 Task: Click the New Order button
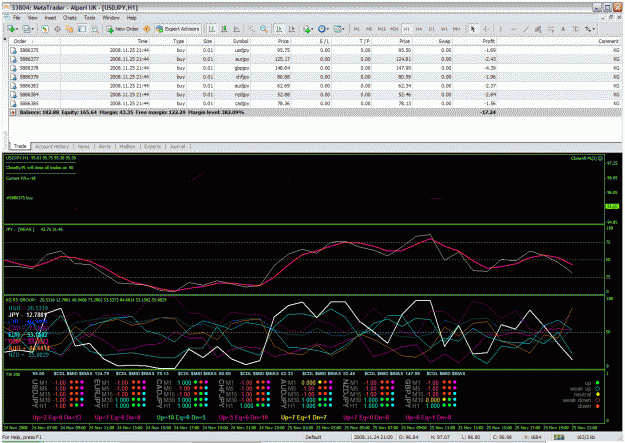point(122,29)
